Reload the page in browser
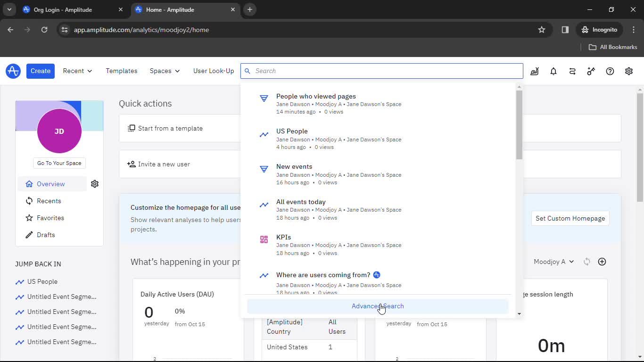Image resolution: width=644 pixels, height=362 pixels. click(x=44, y=30)
